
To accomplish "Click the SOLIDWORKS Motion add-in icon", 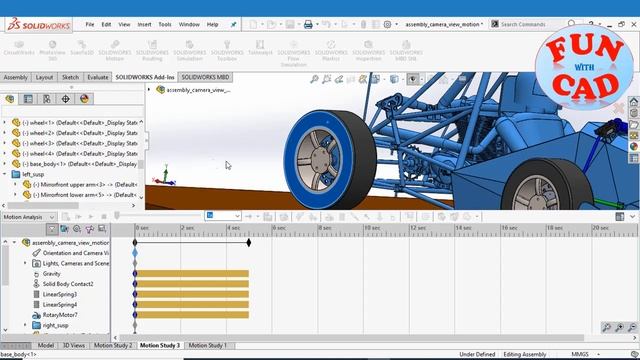I will tap(115, 51).
